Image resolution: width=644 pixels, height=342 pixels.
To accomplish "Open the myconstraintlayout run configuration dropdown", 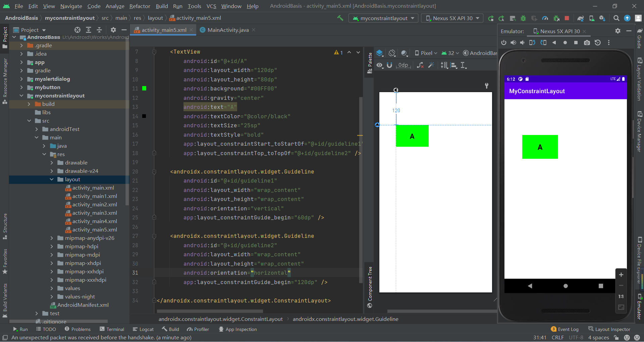I will tap(383, 18).
